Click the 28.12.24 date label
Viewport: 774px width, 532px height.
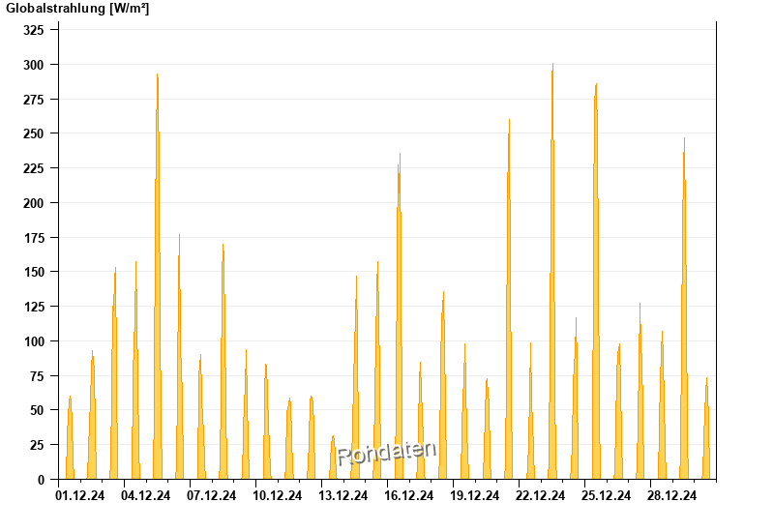pos(671,496)
